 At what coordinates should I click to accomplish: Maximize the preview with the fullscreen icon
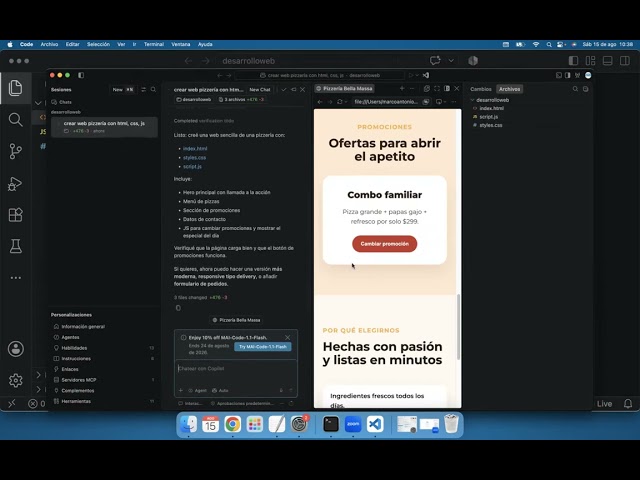coord(437,89)
